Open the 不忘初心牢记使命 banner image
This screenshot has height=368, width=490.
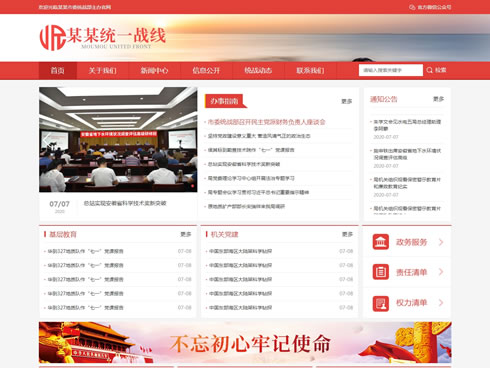tap(245, 342)
